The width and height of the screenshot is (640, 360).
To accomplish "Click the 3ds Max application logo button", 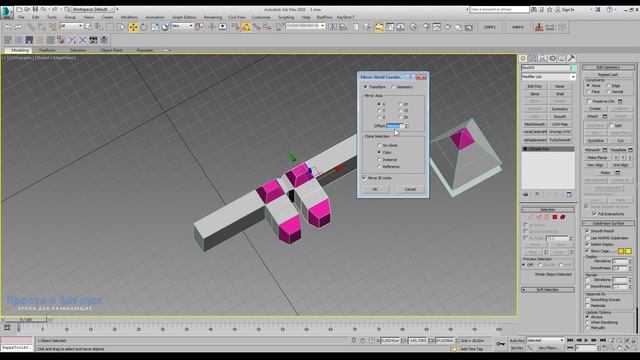I will (x=7, y=12).
